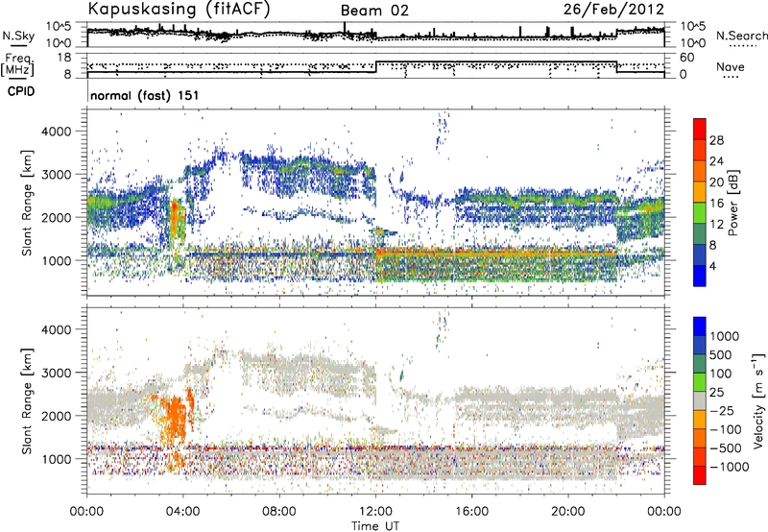The width and height of the screenshot is (768, 532).
Task: Click the 'N.Sky' legend label
Action: (18, 36)
